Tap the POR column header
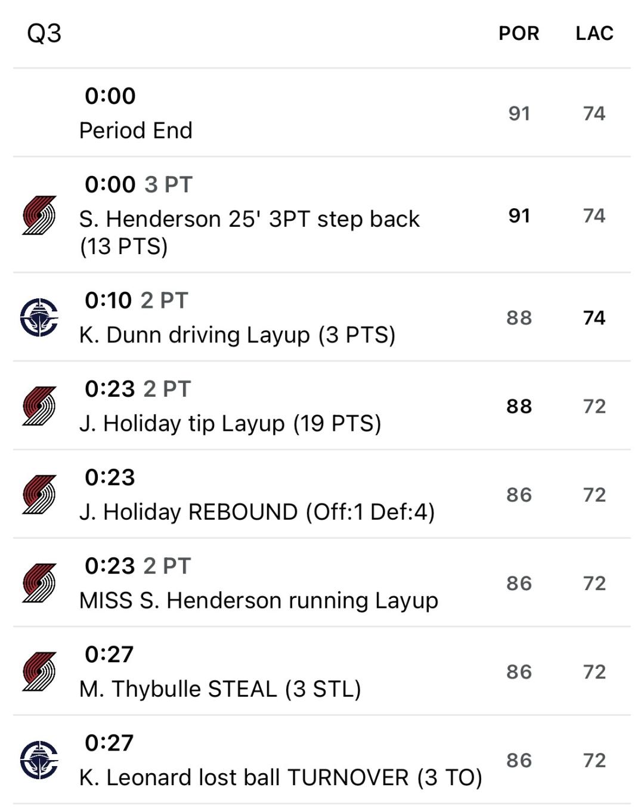The height and width of the screenshot is (812, 644). pos(519,33)
